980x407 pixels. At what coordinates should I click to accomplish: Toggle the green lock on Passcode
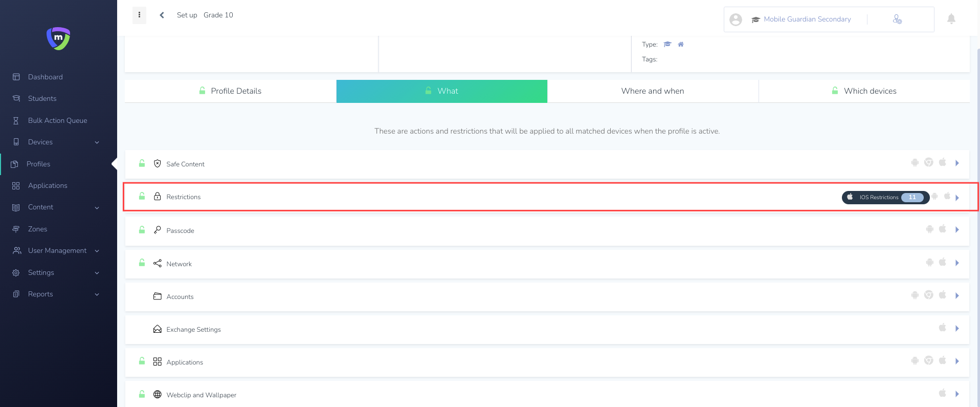(x=142, y=230)
